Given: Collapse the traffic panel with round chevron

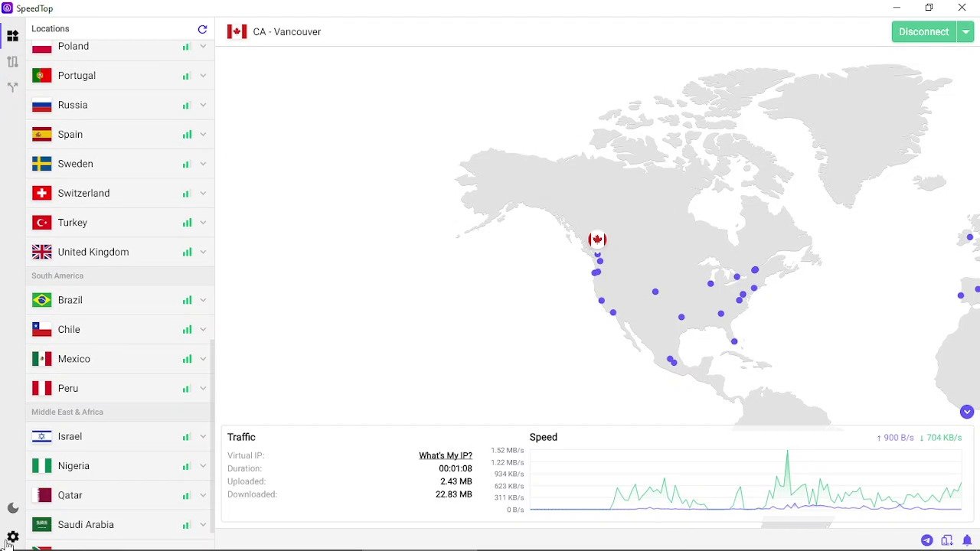Looking at the screenshot, I should [966, 412].
